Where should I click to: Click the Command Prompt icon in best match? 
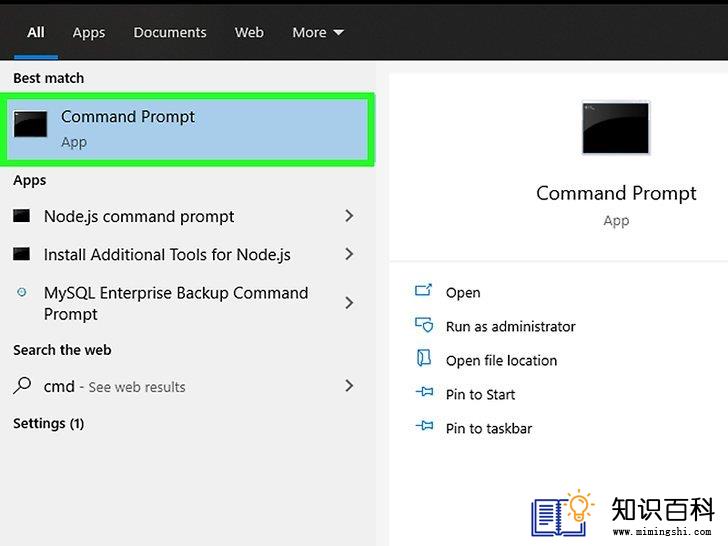(30, 124)
